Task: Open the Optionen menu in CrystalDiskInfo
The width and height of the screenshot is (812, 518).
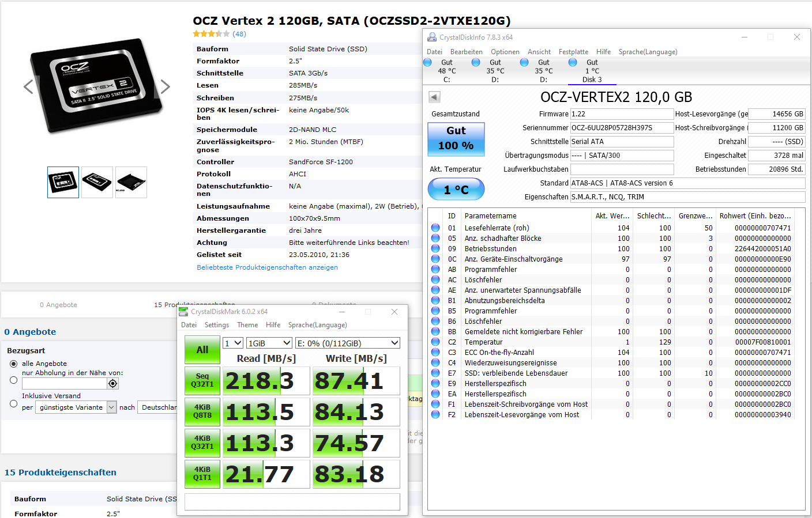Action: pos(505,52)
